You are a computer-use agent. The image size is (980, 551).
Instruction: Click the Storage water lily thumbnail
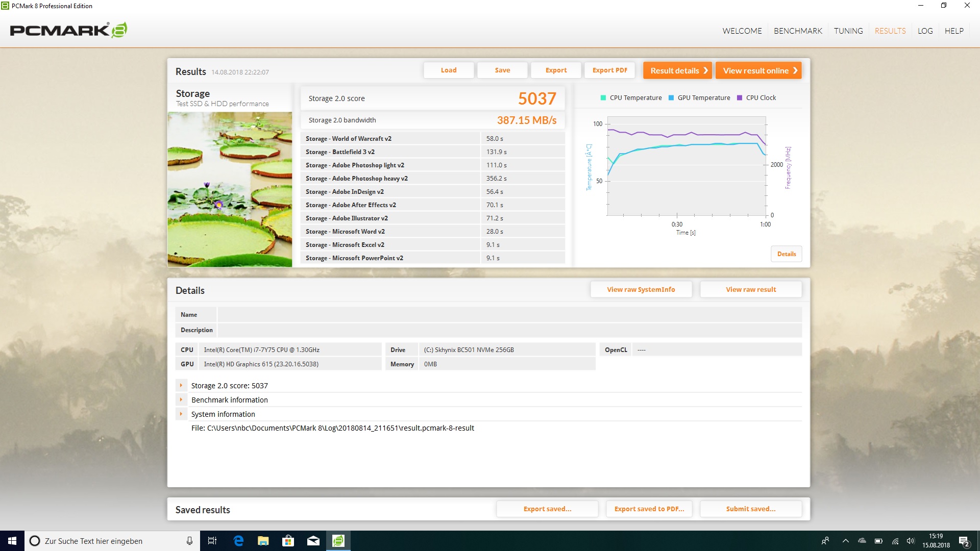[x=230, y=189]
